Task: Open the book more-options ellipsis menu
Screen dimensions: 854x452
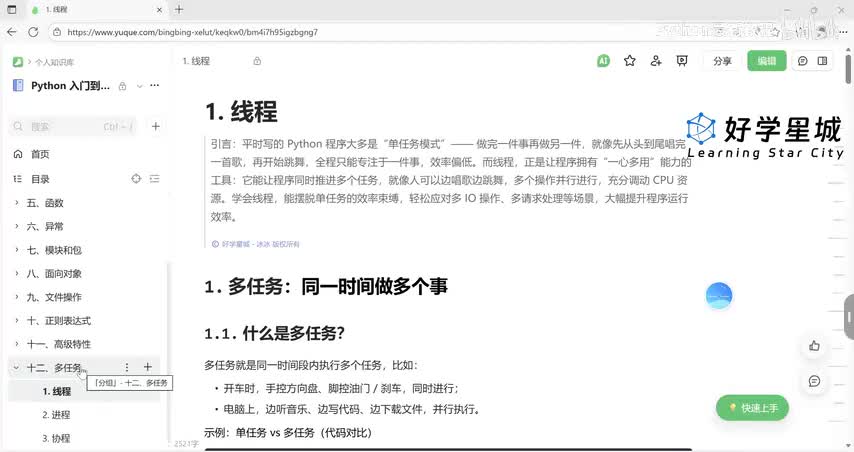Action: [x=155, y=85]
